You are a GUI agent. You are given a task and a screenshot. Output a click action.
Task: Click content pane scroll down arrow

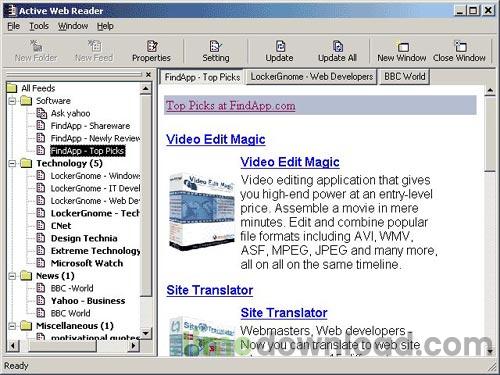click(x=490, y=351)
